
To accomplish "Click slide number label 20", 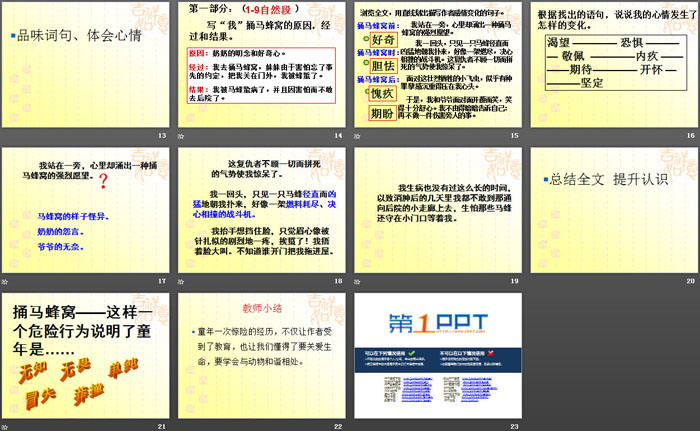I will (691, 281).
